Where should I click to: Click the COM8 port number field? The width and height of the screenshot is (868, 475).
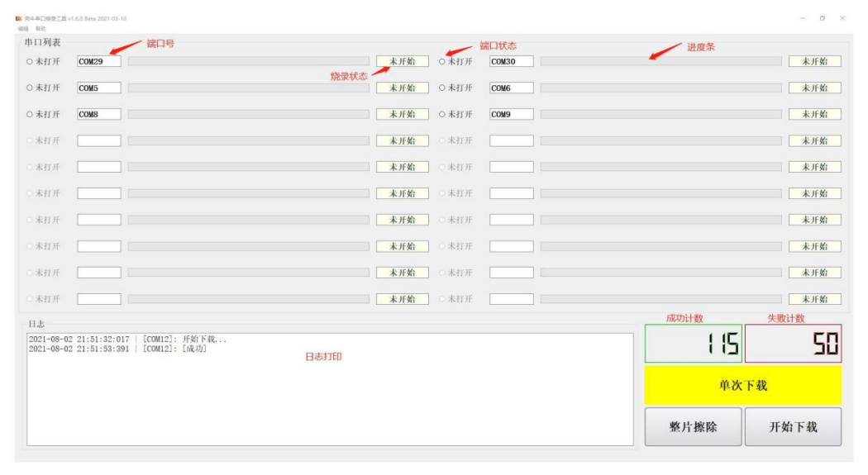coord(99,114)
